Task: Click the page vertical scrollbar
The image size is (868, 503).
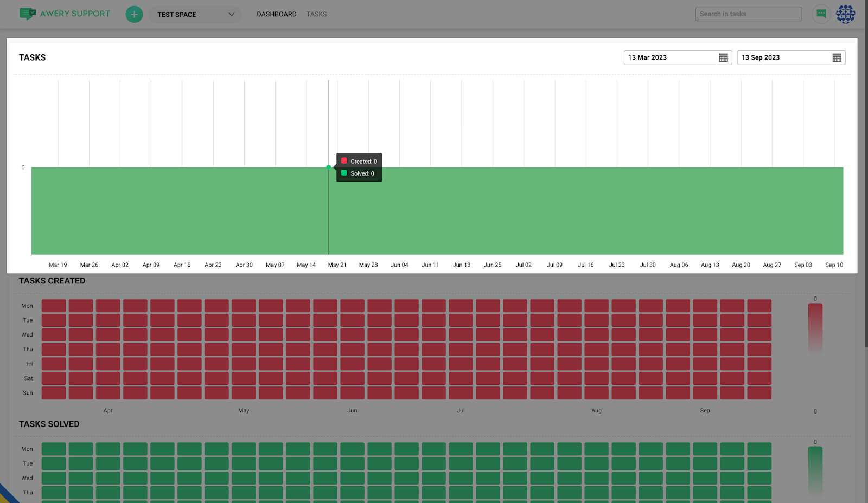Action: (865, 173)
